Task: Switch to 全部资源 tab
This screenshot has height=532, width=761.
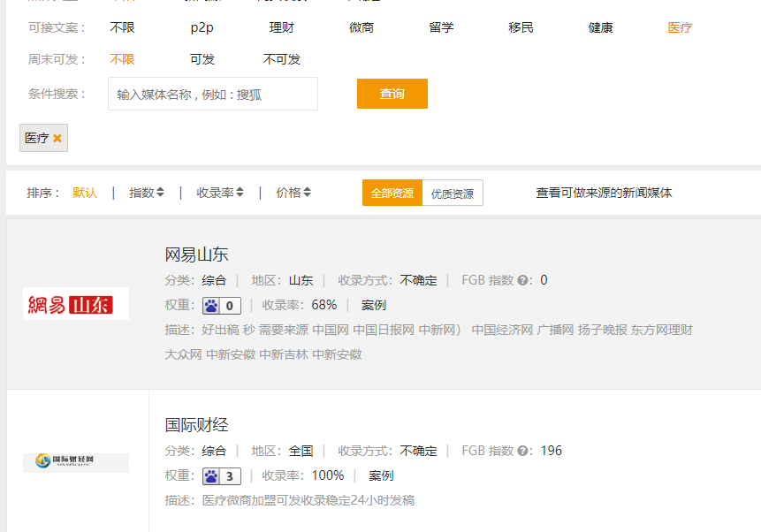Action: click(392, 193)
